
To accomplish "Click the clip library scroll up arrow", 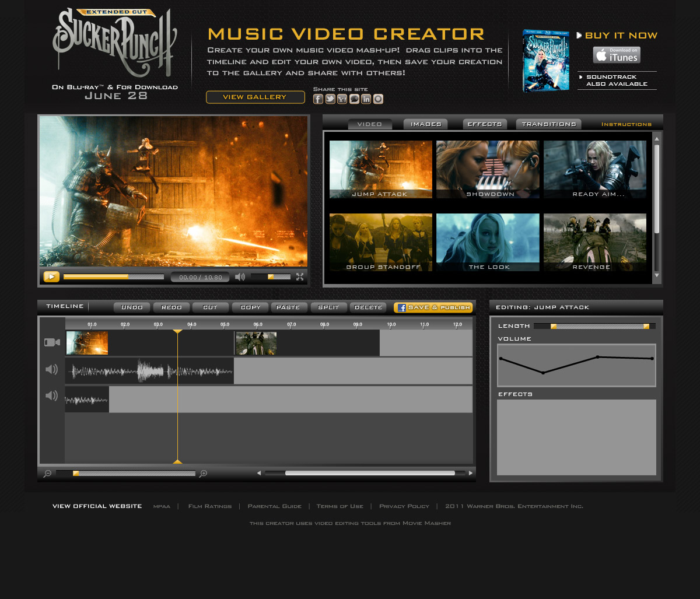I will [657, 139].
